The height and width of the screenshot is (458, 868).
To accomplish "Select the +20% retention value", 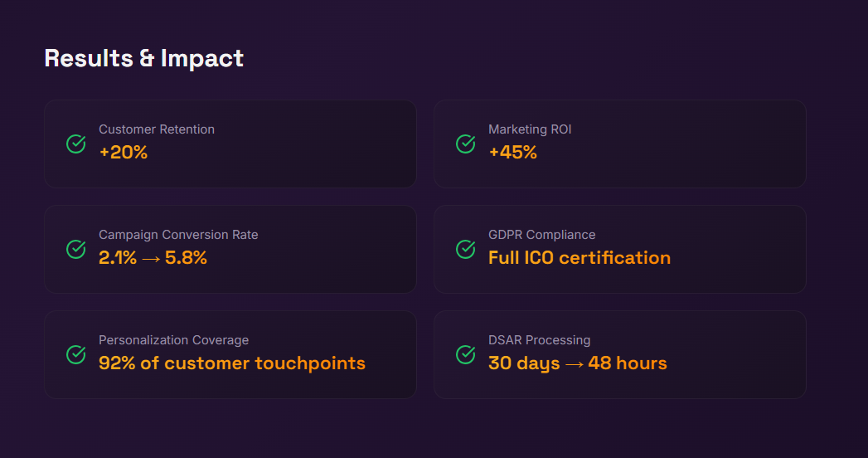I will tap(123, 153).
